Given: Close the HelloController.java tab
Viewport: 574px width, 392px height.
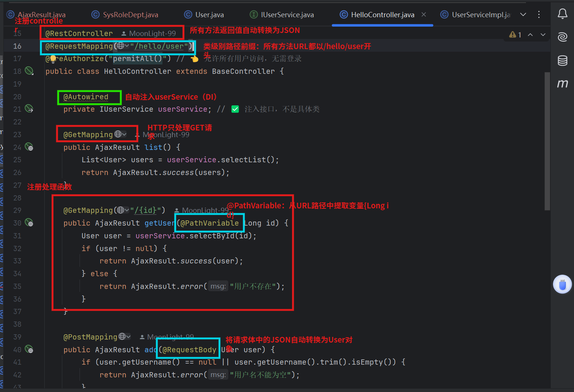Looking at the screenshot, I should pyautogui.click(x=424, y=14).
